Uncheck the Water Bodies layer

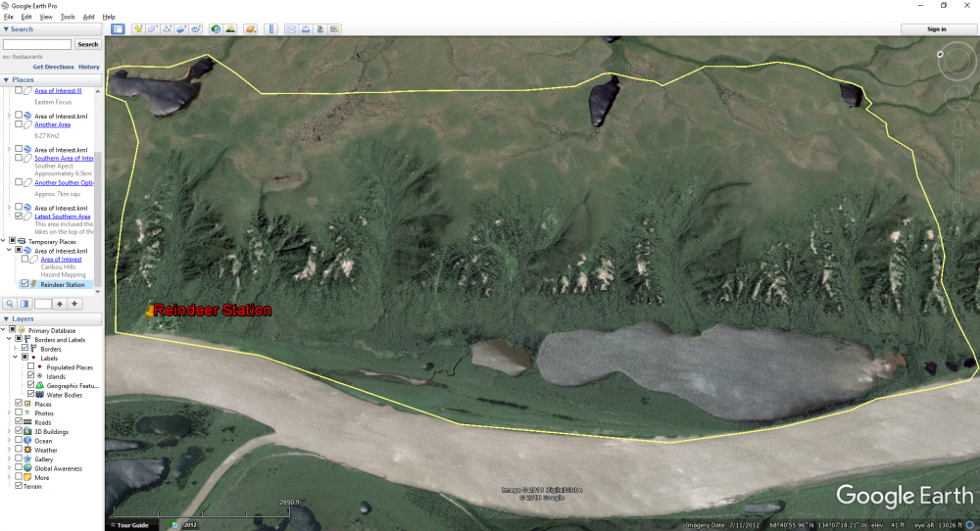coord(31,394)
